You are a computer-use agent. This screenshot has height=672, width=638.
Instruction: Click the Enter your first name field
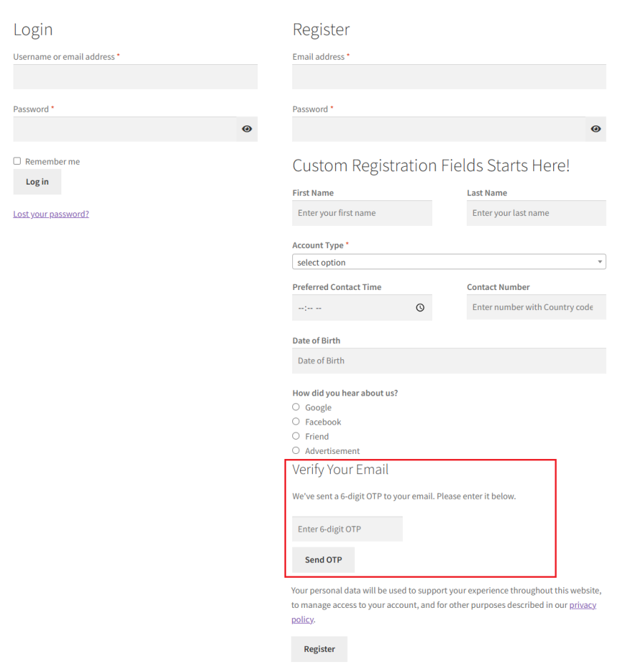tap(361, 213)
